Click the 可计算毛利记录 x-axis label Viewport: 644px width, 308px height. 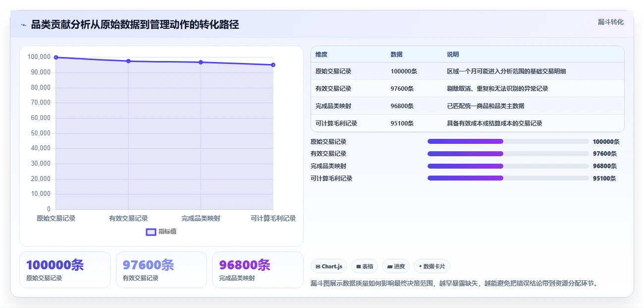[273, 218]
